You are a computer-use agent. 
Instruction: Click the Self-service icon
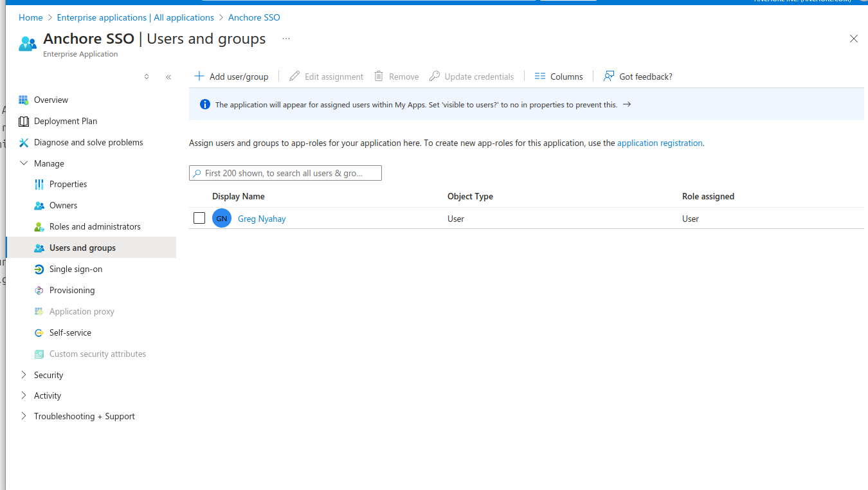click(x=39, y=332)
